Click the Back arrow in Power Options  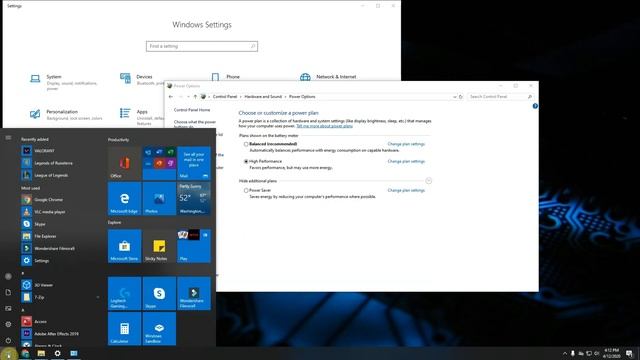(171, 97)
